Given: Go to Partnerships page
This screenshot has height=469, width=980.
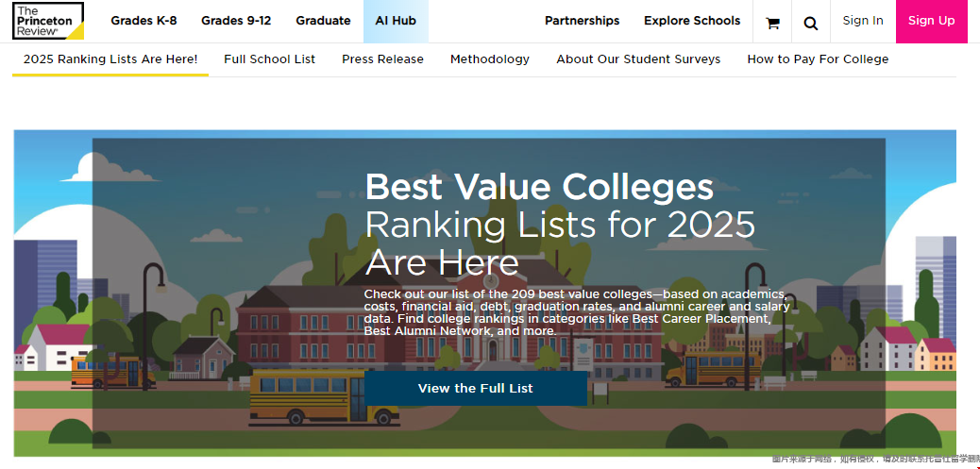Looking at the screenshot, I should (x=582, y=21).
